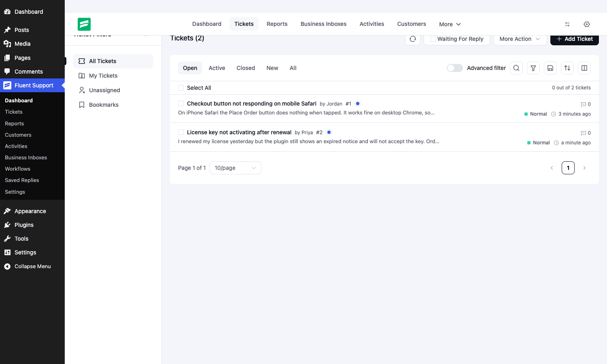This screenshot has width=607, height=364.
Task: Toggle the Advanced filter switch
Action: (455, 68)
